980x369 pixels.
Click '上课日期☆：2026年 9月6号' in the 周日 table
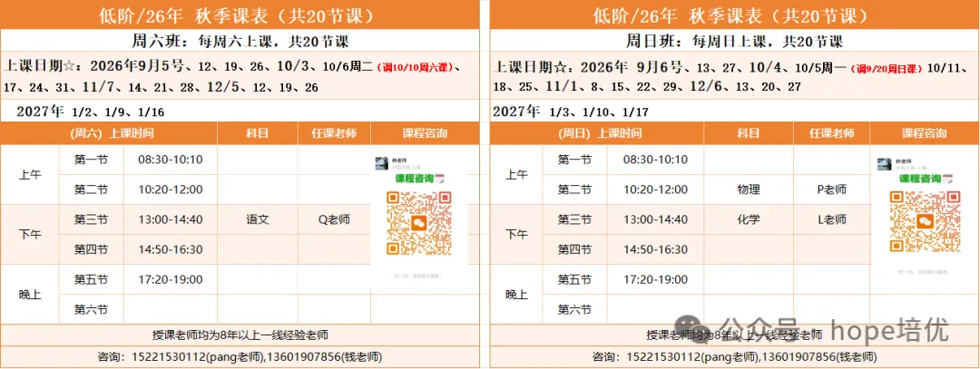589,65
